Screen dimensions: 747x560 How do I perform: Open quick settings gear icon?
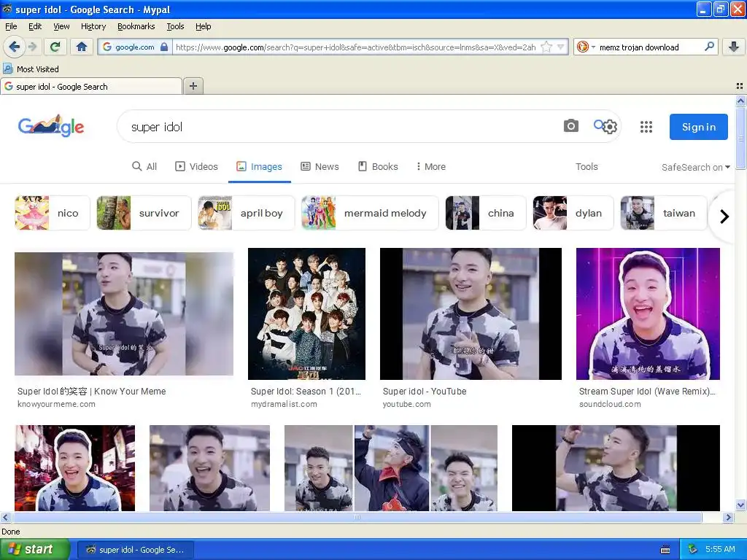(610, 127)
